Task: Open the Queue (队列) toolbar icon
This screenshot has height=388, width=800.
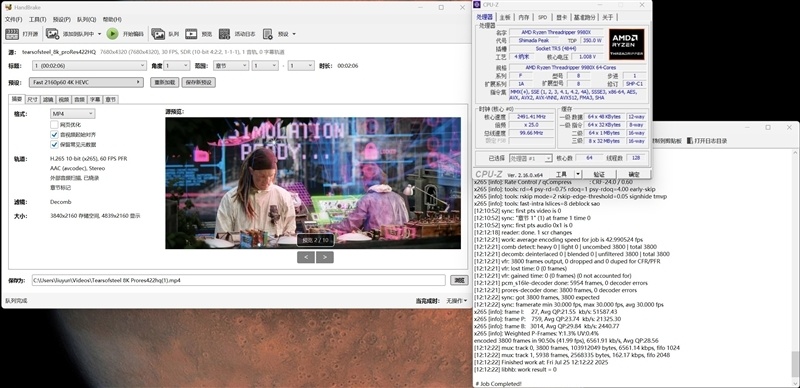Action: click(158, 34)
